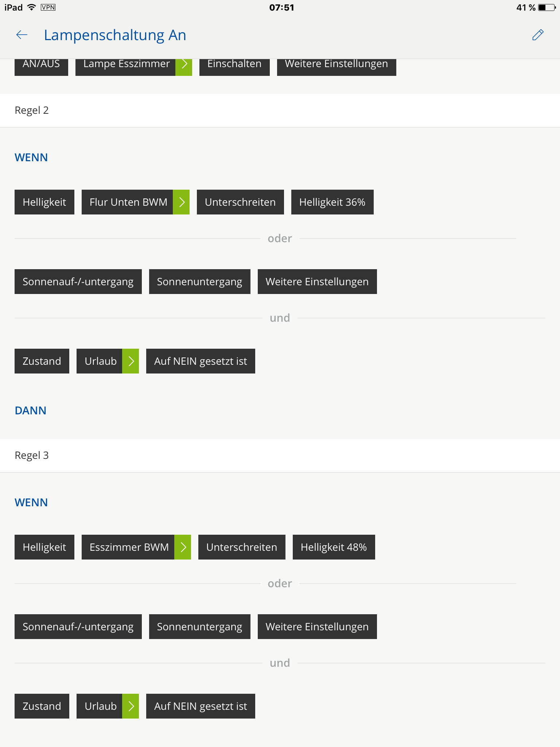Tap Auf NEIN gesetzt ist in Regel 2
This screenshot has height=747, width=560.
coord(201,361)
